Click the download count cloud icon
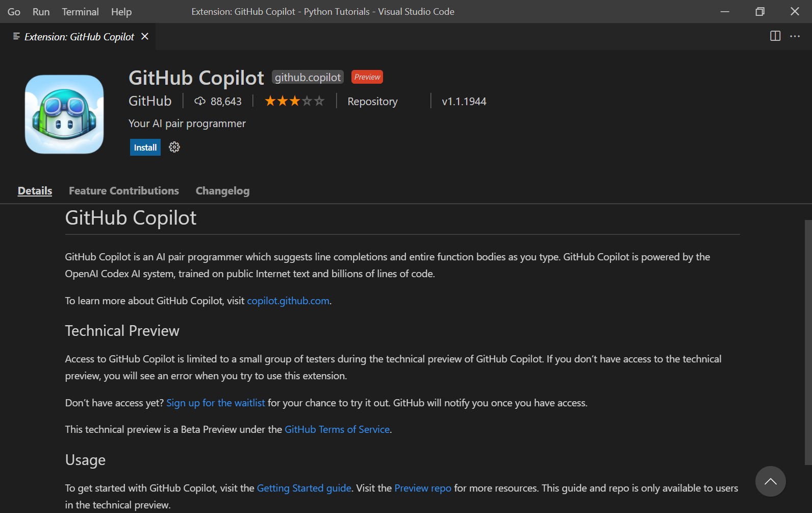This screenshot has width=812, height=513. tap(200, 101)
